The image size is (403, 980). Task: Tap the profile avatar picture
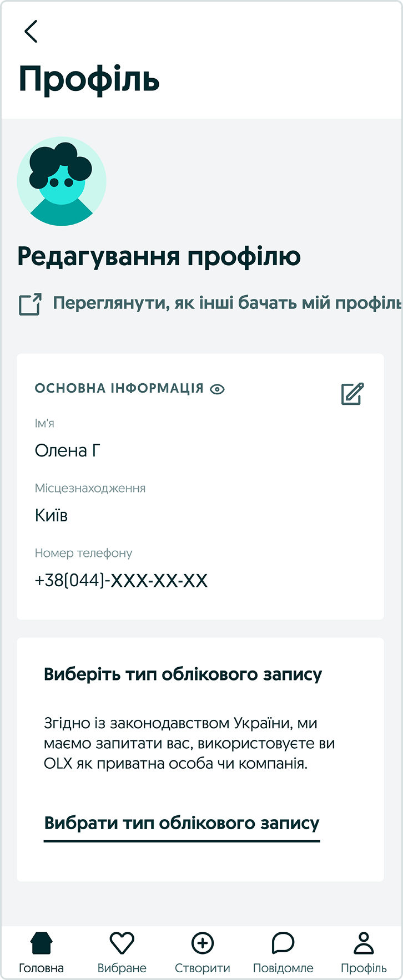pos(62,181)
